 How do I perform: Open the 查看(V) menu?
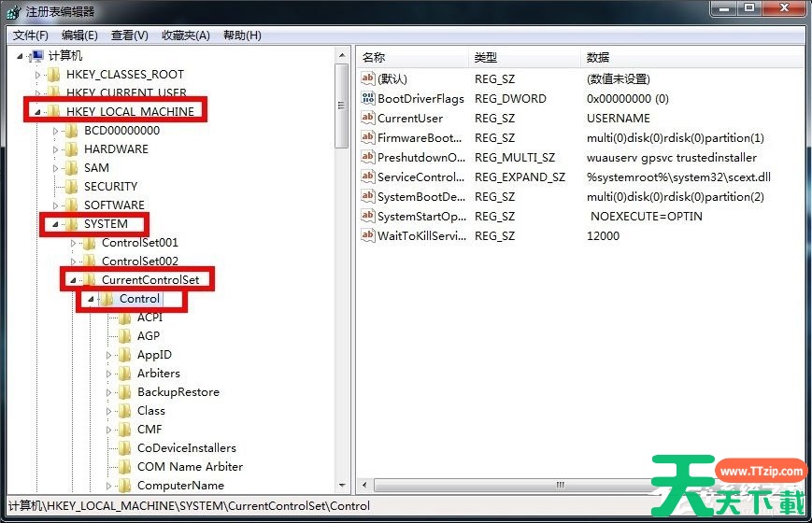point(130,35)
